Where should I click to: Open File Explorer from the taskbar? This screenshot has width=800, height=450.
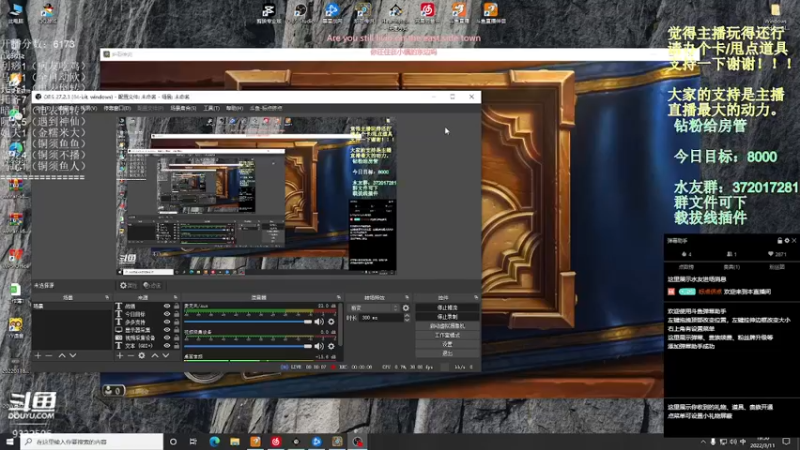235,441
